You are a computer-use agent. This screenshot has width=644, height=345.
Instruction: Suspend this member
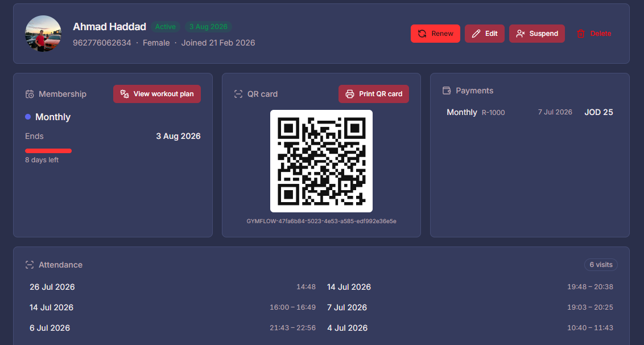click(537, 34)
